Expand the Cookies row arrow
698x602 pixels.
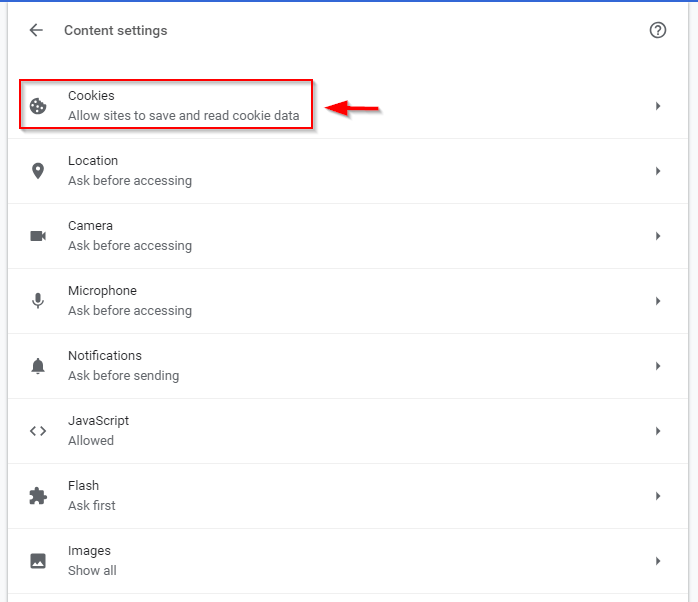pos(658,106)
